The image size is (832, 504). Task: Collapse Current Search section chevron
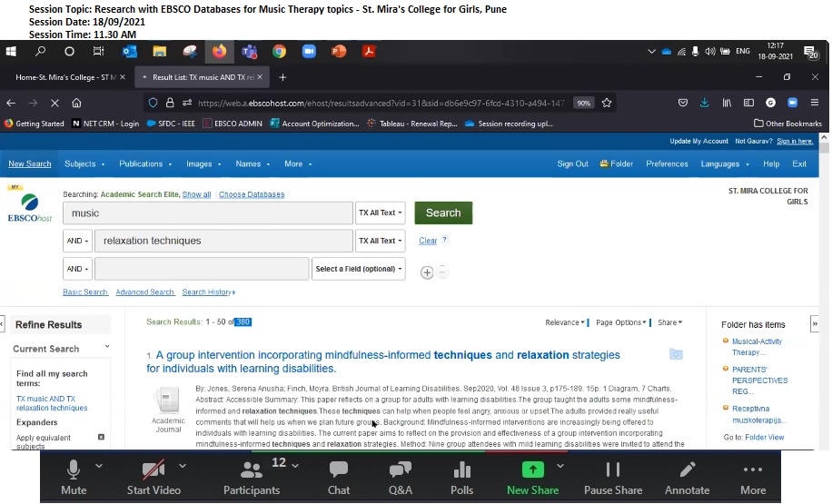107,346
